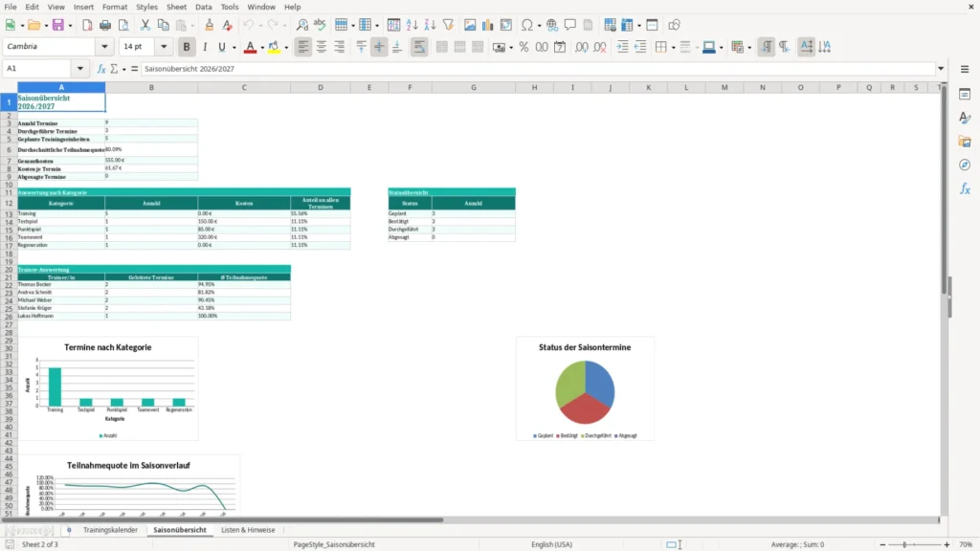Click the Clear Direct Formatting icon

click(227, 25)
